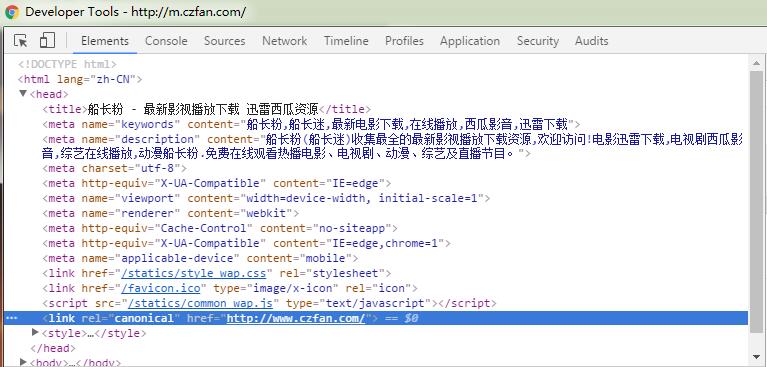Select meta X-UA-Compatible IE=edge row
767x367 pixels.
point(217,184)
